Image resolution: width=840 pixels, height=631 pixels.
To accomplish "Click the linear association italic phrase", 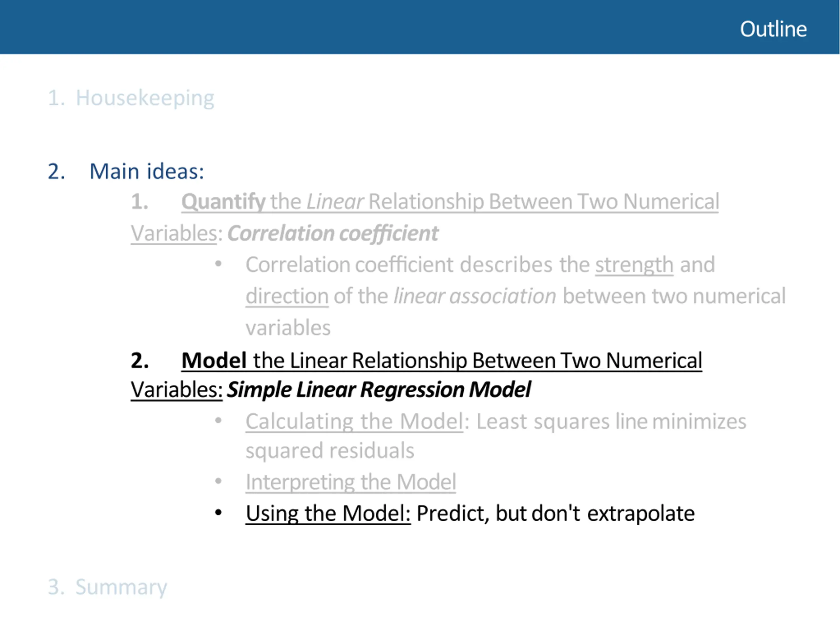I will (475, 296).
